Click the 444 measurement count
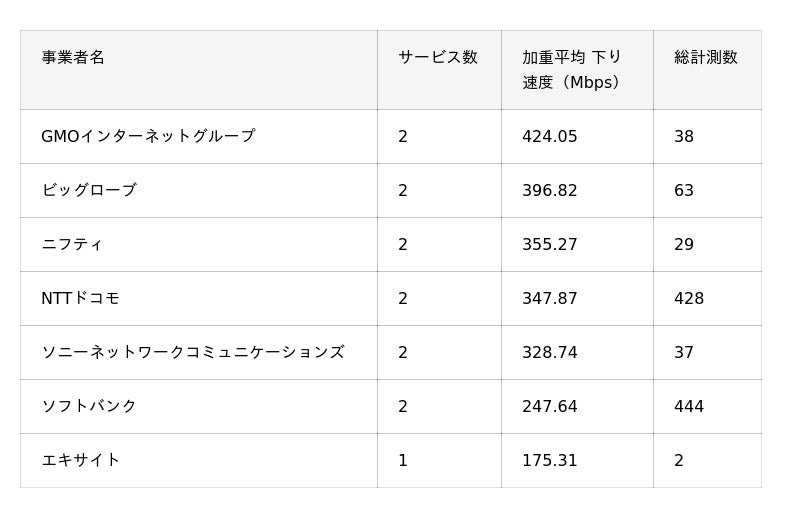The image size is (800, 518). coord(689,406)
